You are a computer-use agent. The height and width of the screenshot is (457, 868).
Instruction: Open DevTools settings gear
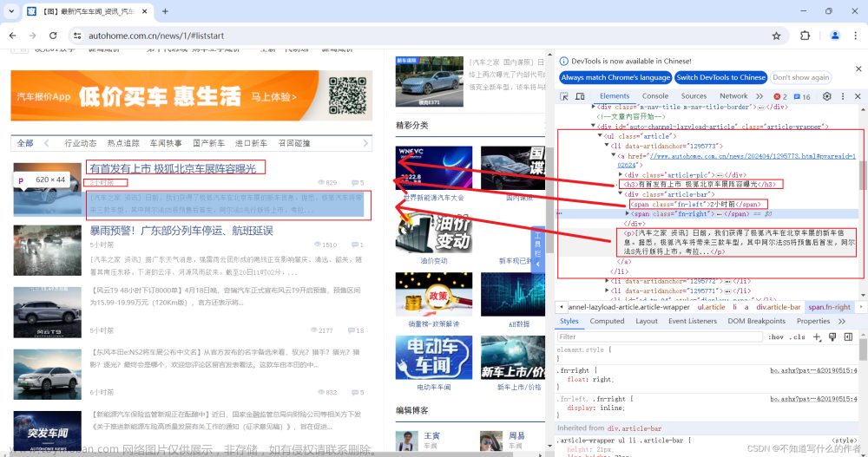827,96
